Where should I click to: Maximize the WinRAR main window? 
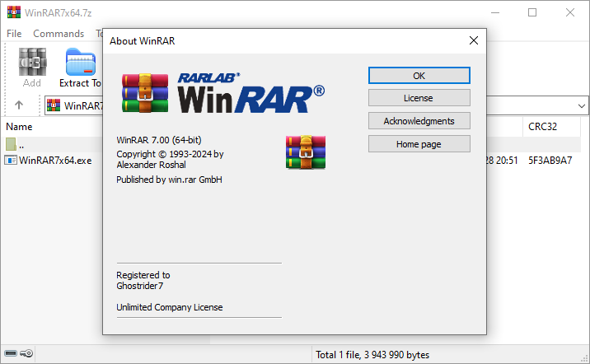532,12
